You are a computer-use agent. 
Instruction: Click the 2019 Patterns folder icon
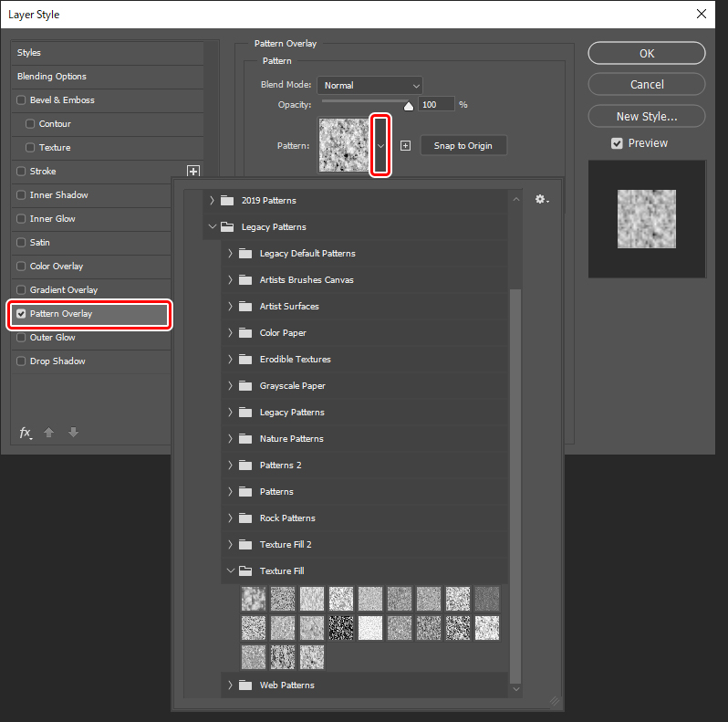point(226,200)
